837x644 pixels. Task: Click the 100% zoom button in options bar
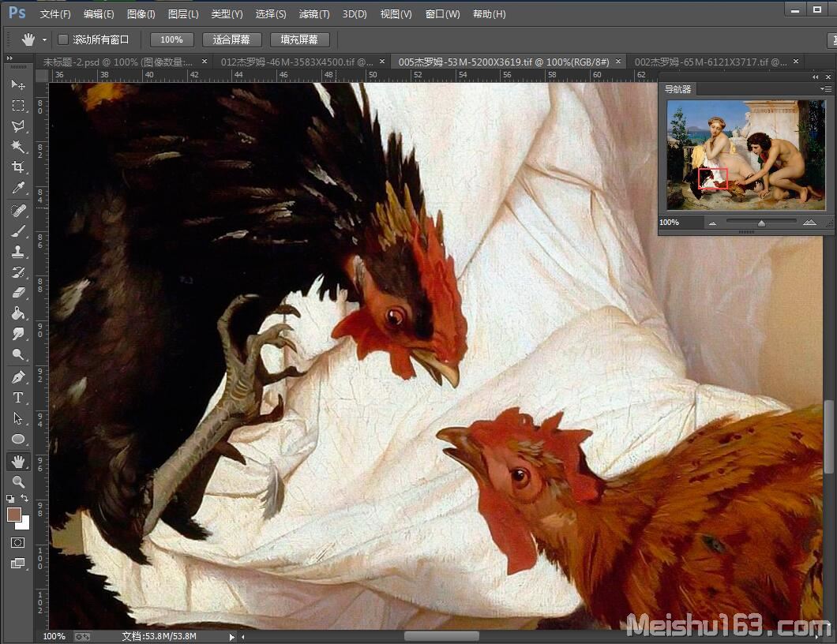click(x=171, y=39)
